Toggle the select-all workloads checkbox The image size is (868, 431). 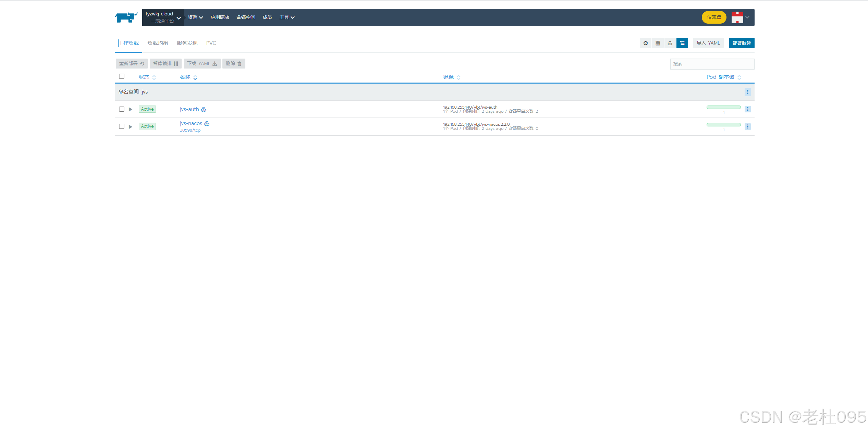[x=122, y=76]
